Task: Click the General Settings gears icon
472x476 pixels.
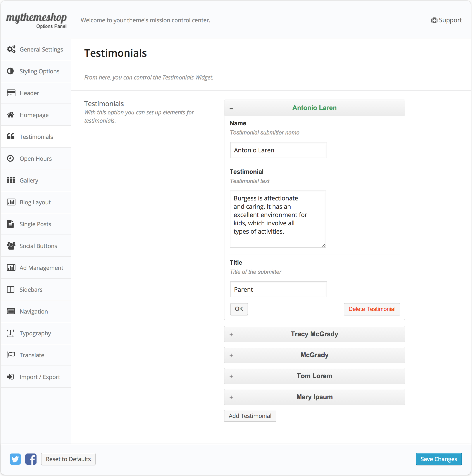Action: 11,49
